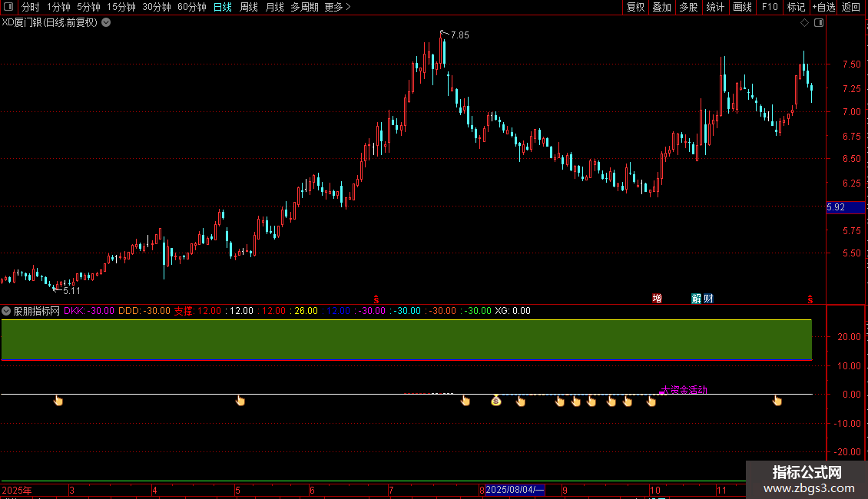The image size is (868, 499).
Task: Click the 5.92 price label on axis
Action: click(x=836, y=207)
